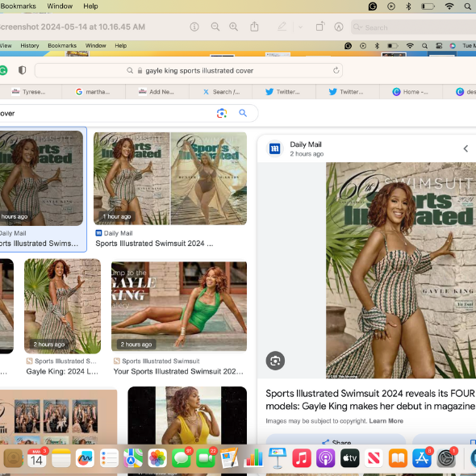Open Calendar in the Dock

tap(37, 458)
